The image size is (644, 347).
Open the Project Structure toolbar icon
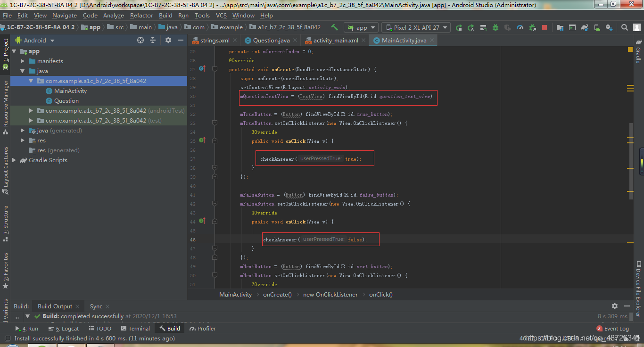point(560,27)
